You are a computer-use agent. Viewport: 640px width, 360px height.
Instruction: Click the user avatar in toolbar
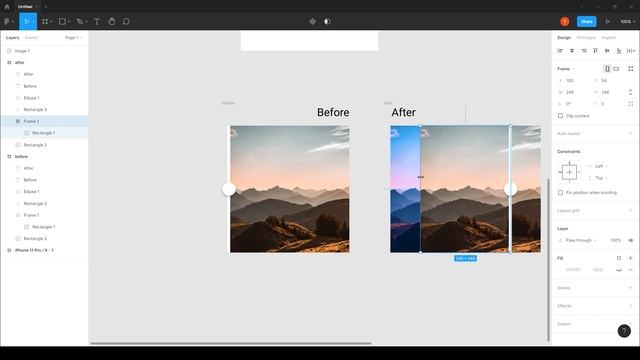point(564,22)
